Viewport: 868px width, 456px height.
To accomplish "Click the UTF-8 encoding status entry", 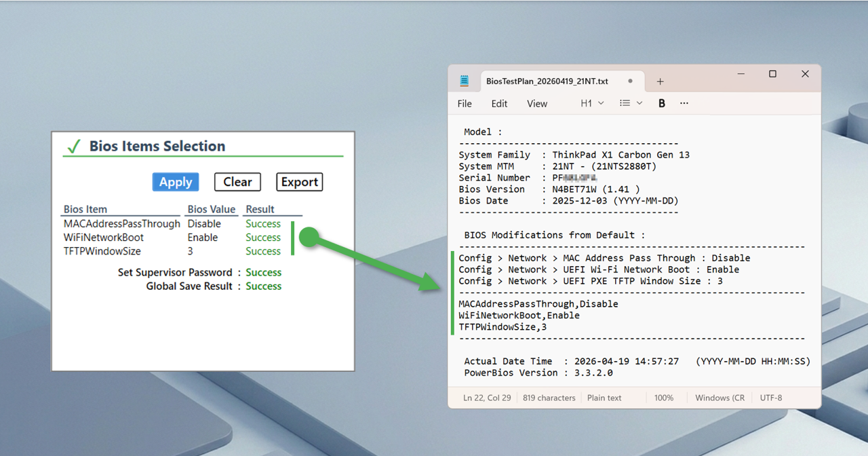I will [x=771, y=398].
